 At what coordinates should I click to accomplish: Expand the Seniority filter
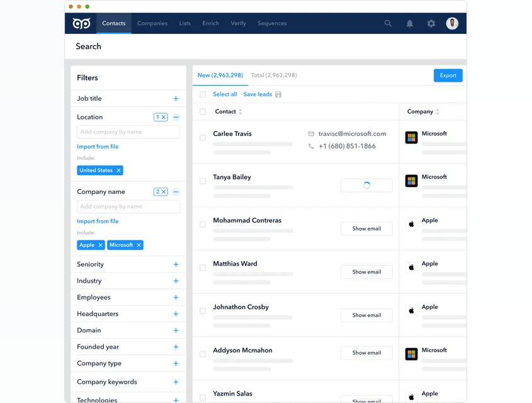point(176,264)
